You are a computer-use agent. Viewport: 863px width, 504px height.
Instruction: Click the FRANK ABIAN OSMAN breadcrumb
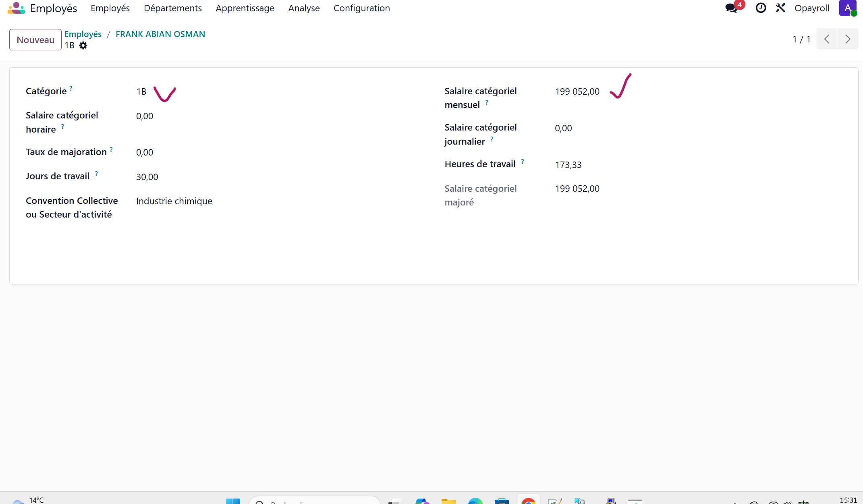click(x=160, y=34)
